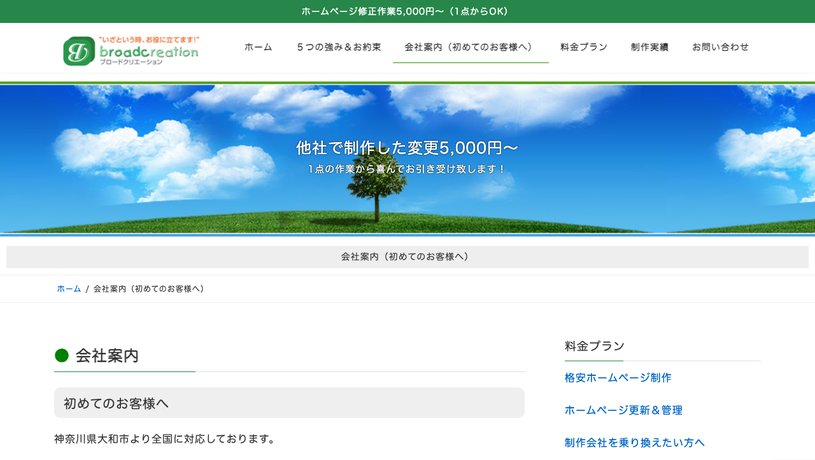
Task: Click the 料金プラン sidebar heading
Action: point(595,346)
